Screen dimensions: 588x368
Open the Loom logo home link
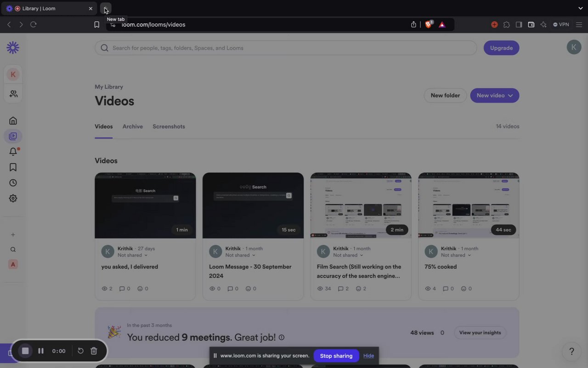(13, 47)
